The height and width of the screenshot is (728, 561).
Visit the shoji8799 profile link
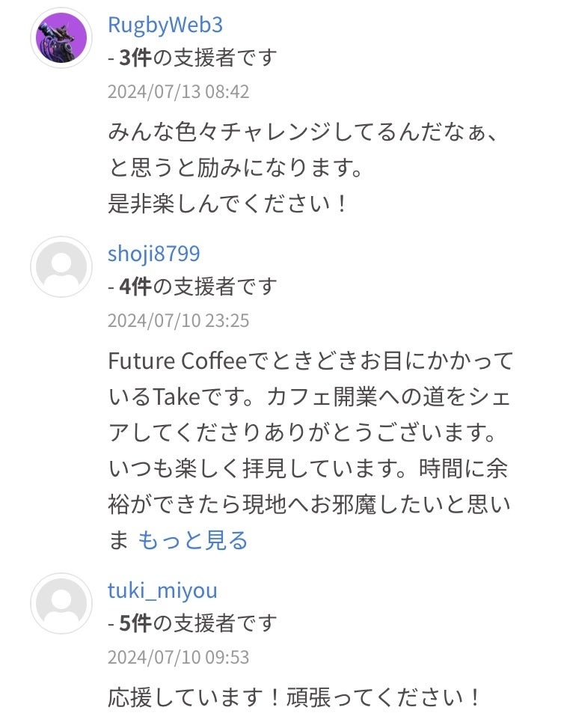click(154, 254)
